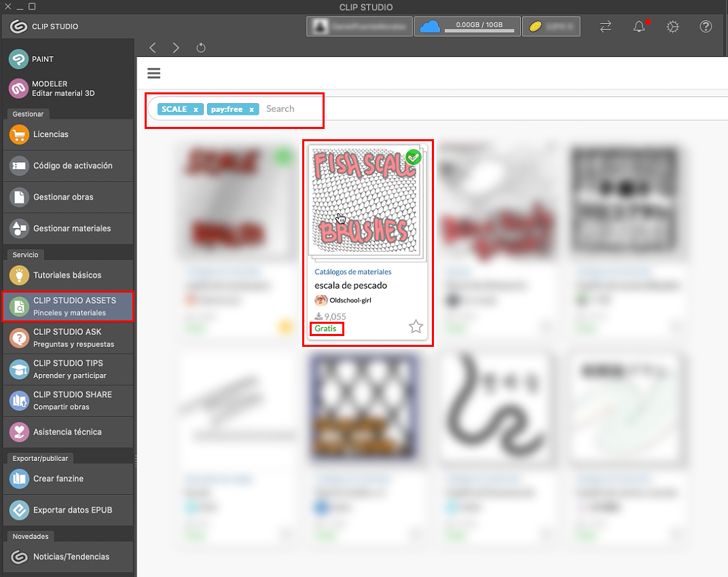Click the CLIP STUDIO ASK question icon
728x577 pixels.
coord(19,338)
